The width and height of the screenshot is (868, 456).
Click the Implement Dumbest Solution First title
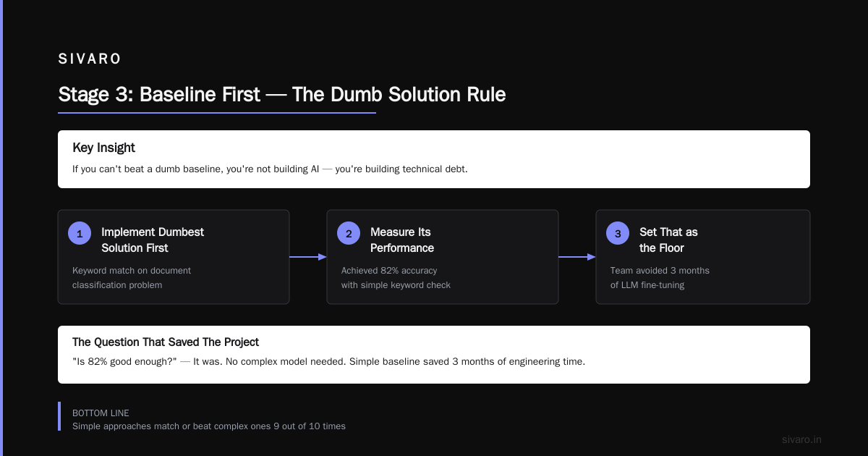click(153, 240)
